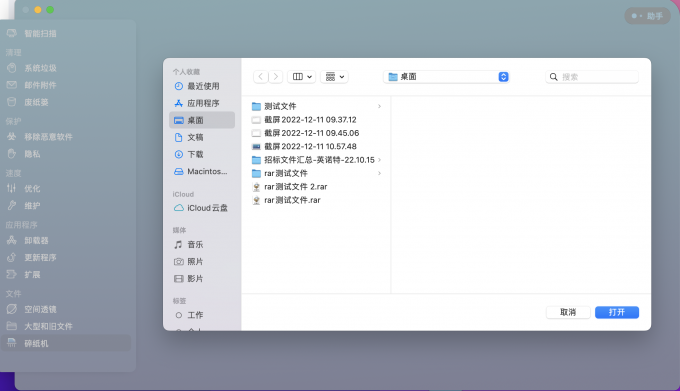680x391 pixels.
Task: Open 大型和旧文件 in the background sidebar
Action: point(48,326)
